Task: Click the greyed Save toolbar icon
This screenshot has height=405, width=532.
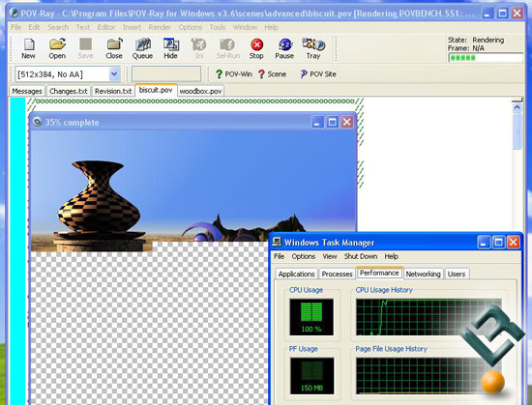Action: pyautogui.click(x=85, y=48)
